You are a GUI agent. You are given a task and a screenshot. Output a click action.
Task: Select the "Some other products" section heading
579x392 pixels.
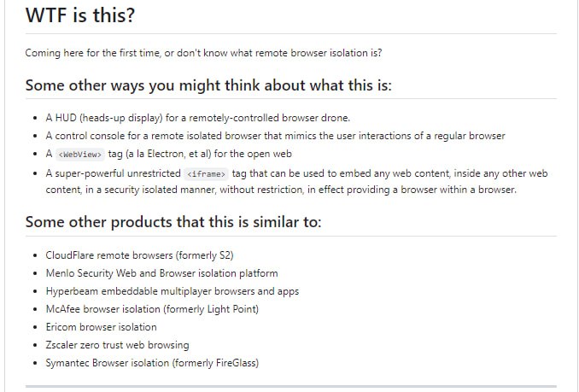pos(173,222)
